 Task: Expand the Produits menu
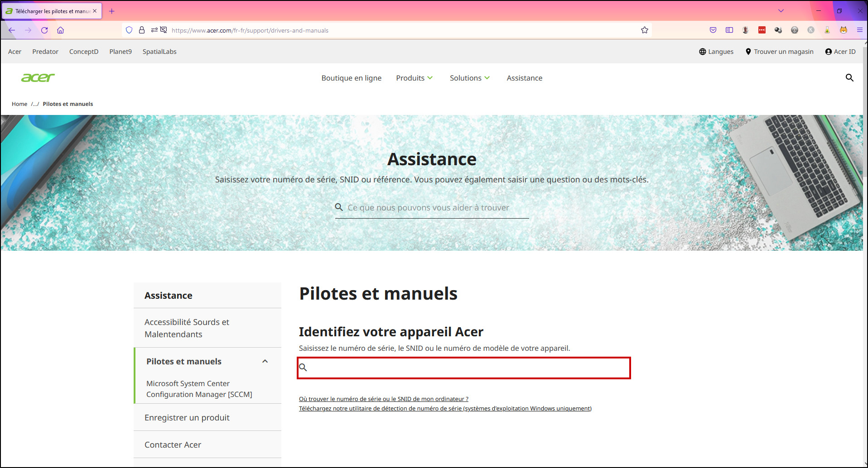click(415, 78)
